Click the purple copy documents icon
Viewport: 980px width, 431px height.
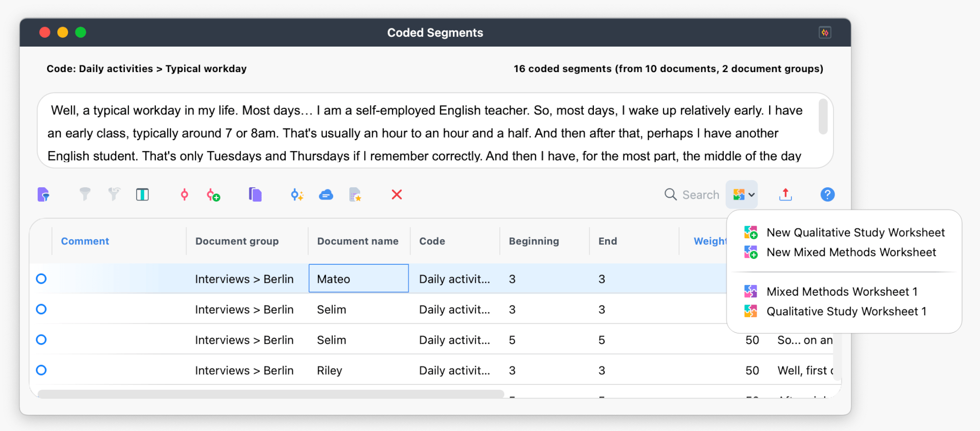coord(255,195)
